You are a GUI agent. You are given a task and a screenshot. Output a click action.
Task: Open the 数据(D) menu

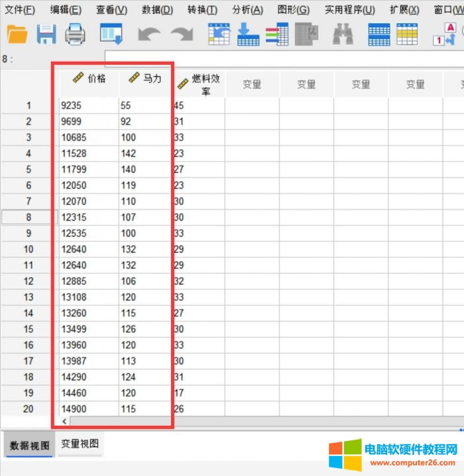[x=157, y=10]
